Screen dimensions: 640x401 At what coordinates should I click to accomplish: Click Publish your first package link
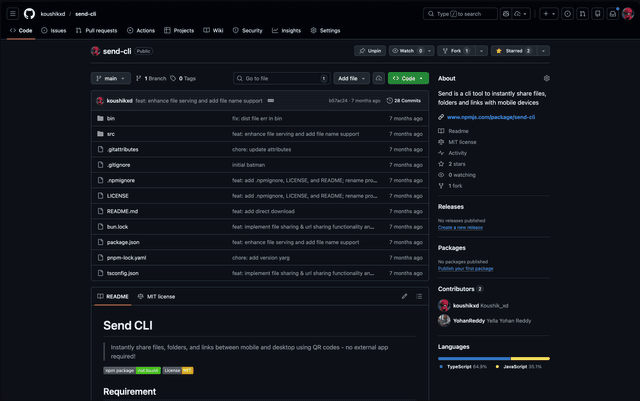click(x=465, y=269)
